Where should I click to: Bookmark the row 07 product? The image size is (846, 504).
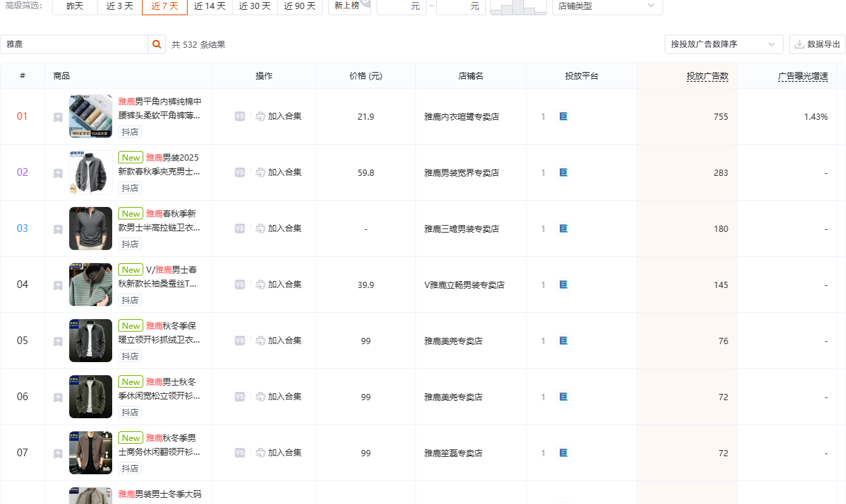58,453
